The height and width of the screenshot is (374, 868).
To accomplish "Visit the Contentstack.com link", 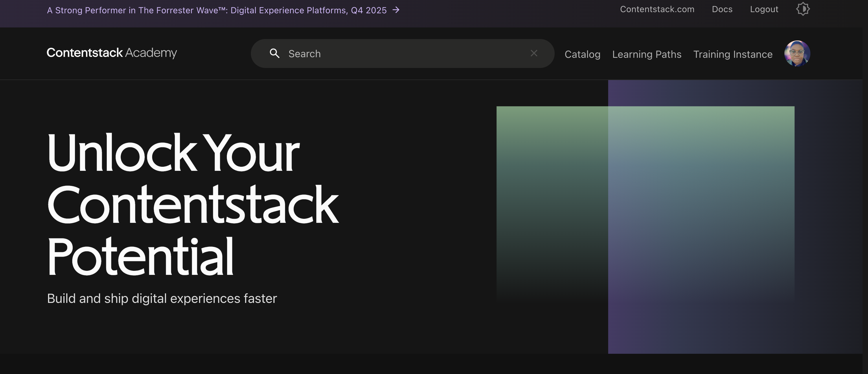I will point(657,10).
